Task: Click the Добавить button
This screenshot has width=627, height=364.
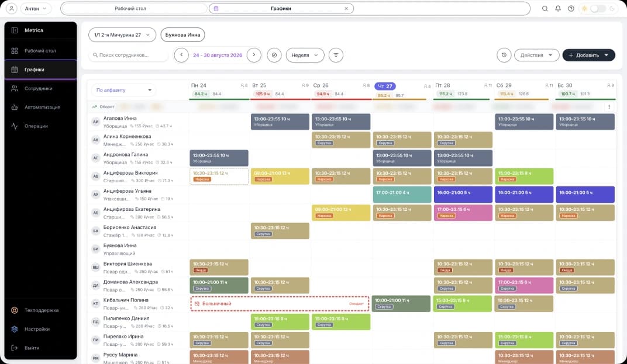Action: point(588,55)
